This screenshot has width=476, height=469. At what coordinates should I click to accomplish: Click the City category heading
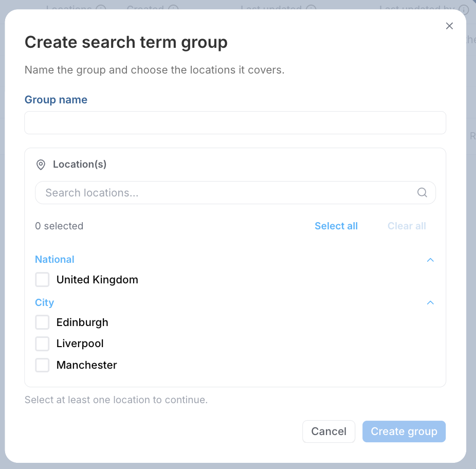pos(44,302)
